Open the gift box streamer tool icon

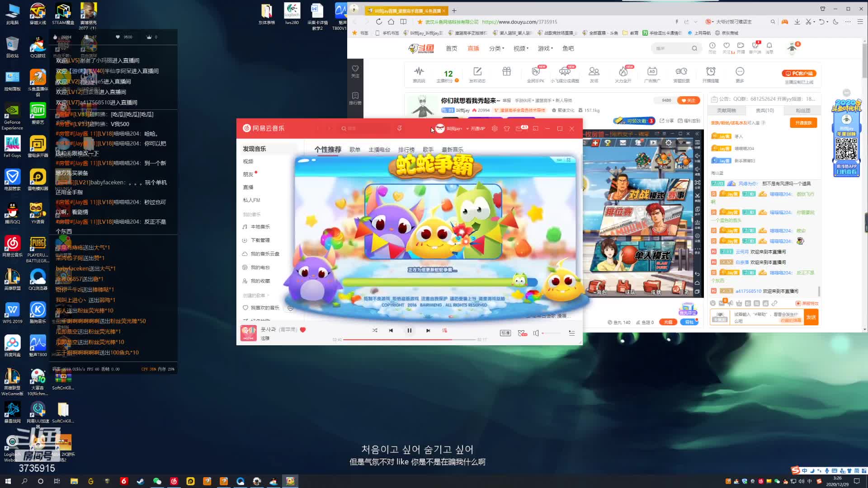click(x=506, y=71)
